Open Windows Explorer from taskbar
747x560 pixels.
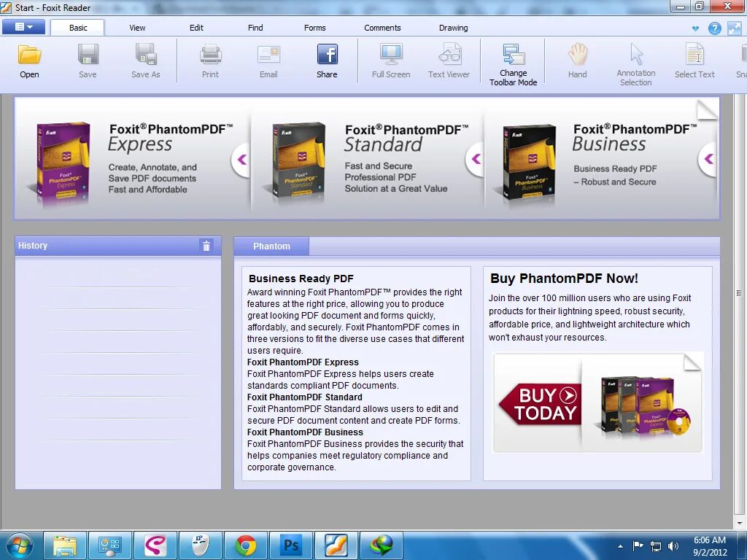coord(65,545)
